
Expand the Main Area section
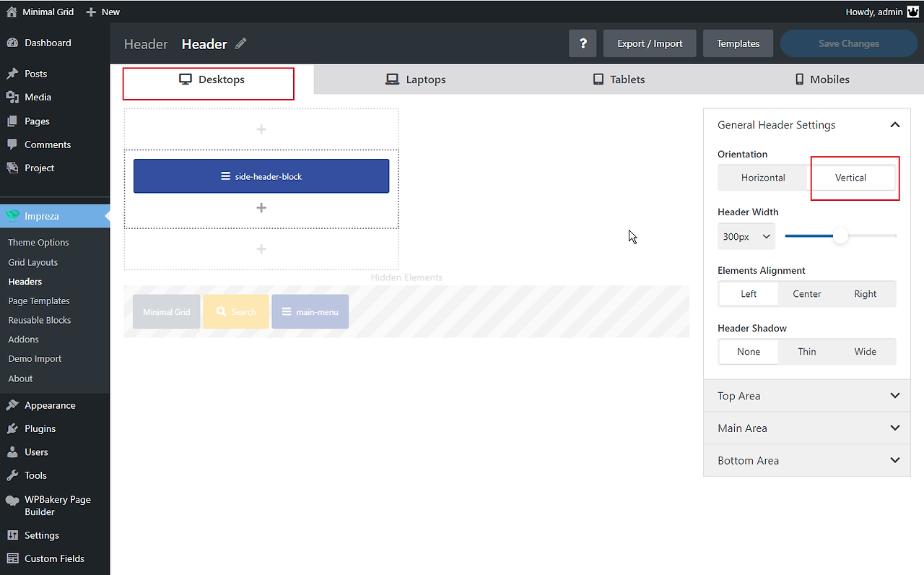point(807,428)
